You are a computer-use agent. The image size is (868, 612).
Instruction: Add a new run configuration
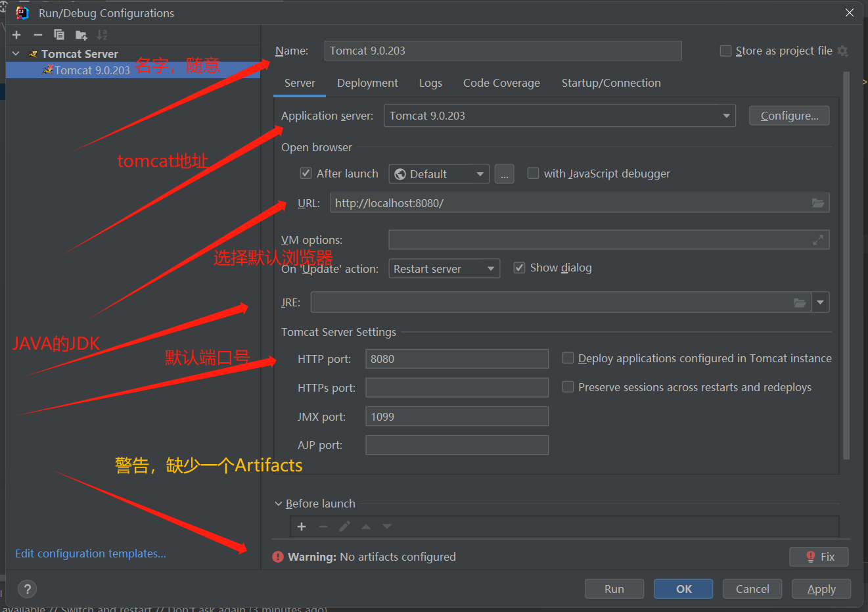16,35
